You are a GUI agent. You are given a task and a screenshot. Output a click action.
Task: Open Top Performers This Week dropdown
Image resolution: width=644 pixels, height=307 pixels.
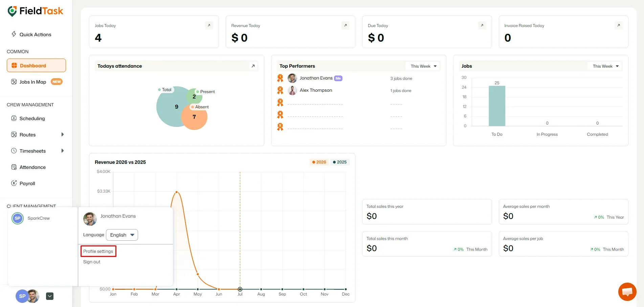point(423,66)
